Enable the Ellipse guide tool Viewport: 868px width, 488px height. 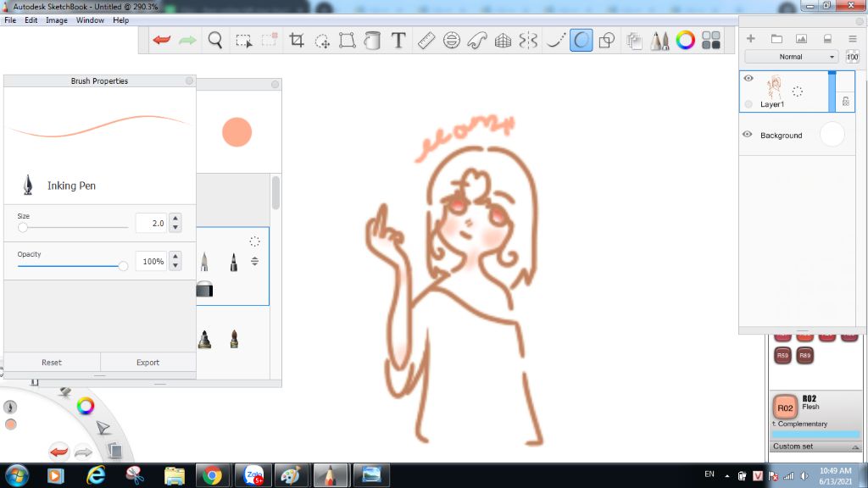(x=452, y=40)
